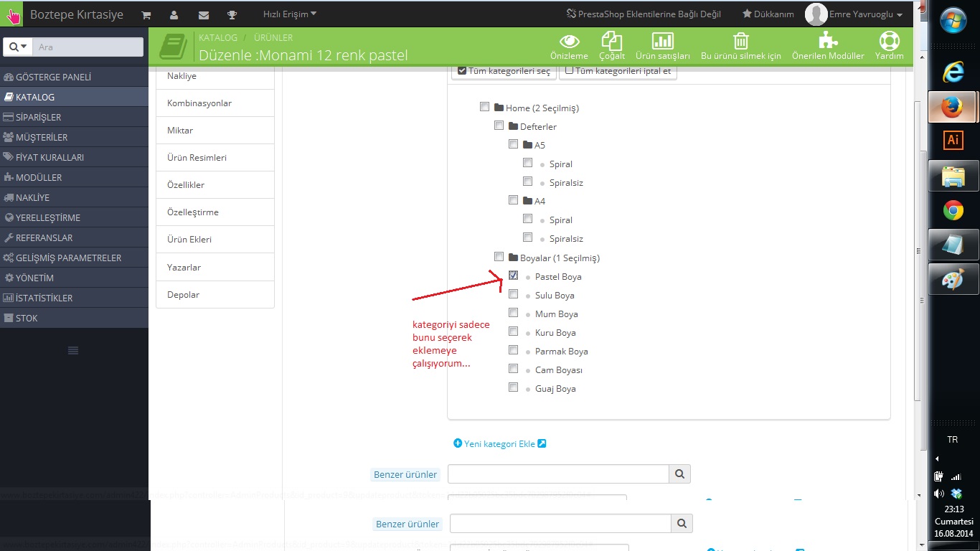980x551 pixels.
Task: Click the Kuru Boya category label
Action: 555,333
